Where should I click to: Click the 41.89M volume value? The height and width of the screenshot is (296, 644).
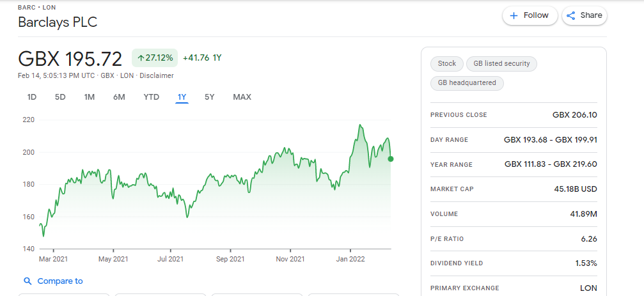point(585,214)
